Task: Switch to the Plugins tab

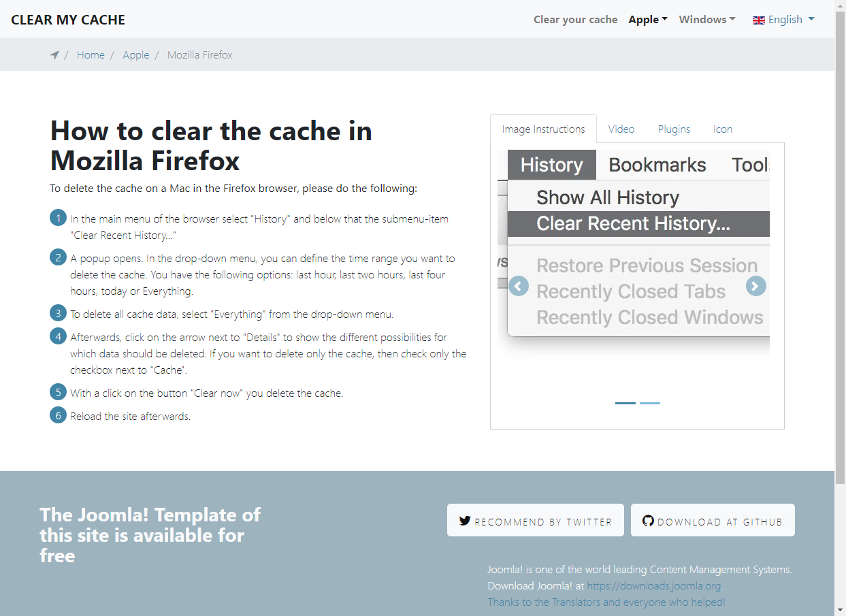Action: point(674,129)
